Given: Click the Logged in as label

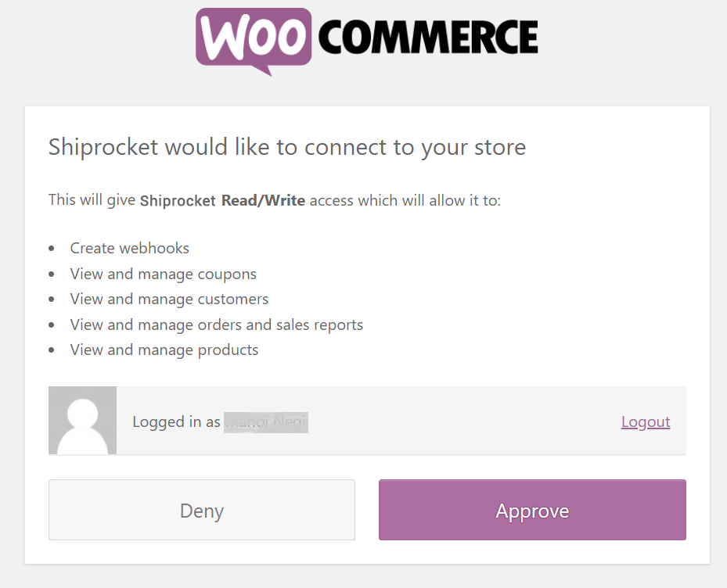Looking at the screenshot, I should [176, 422].
